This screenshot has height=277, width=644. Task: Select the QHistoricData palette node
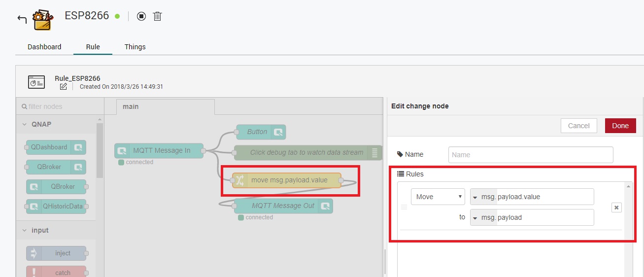coord(56,206)
